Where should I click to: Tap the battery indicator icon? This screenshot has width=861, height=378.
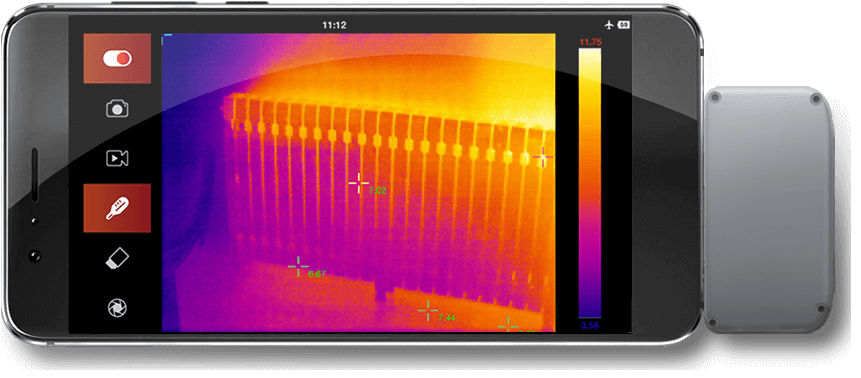(x=623, y=25)
